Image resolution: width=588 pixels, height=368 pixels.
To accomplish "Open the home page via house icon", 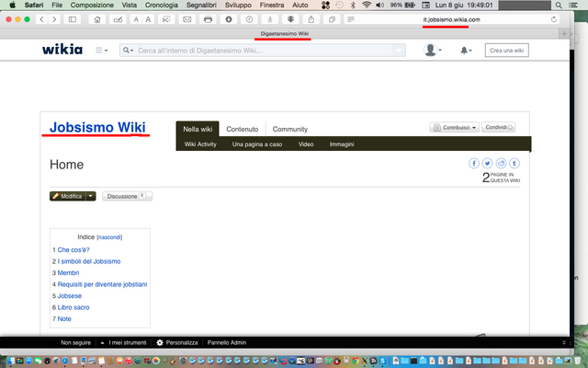I will coord(97,19).
